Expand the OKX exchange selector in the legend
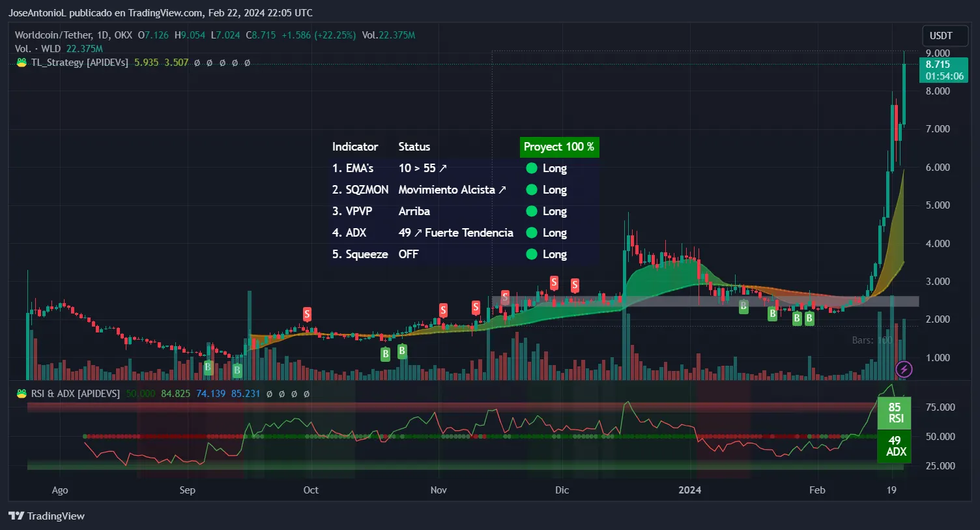This screenshot has width=980, height=530. pyautogui.click(x=123, y=35)
